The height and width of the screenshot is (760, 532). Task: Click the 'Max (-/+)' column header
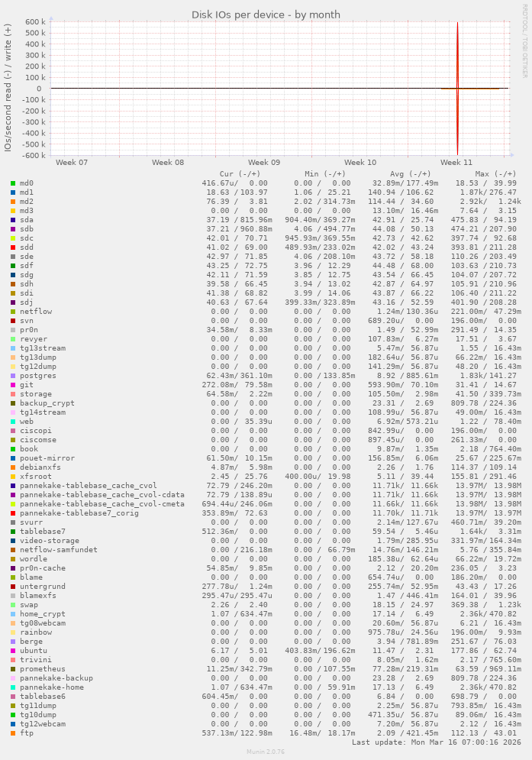[x=495, y=173]
